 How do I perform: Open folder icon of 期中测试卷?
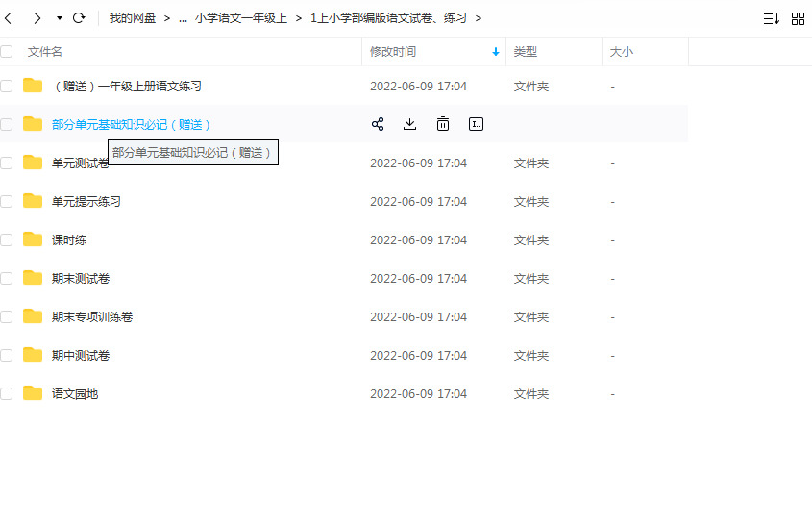[33, 355]
